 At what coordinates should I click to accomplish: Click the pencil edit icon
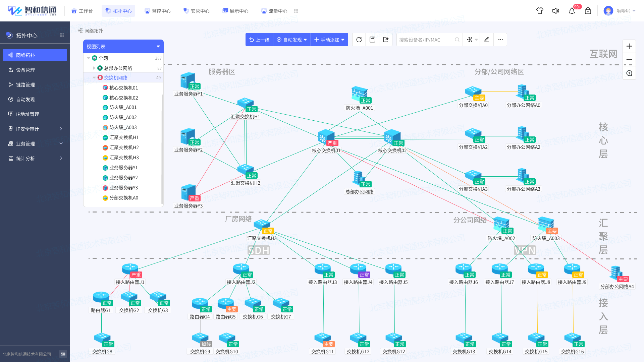(x=487, y=40)
